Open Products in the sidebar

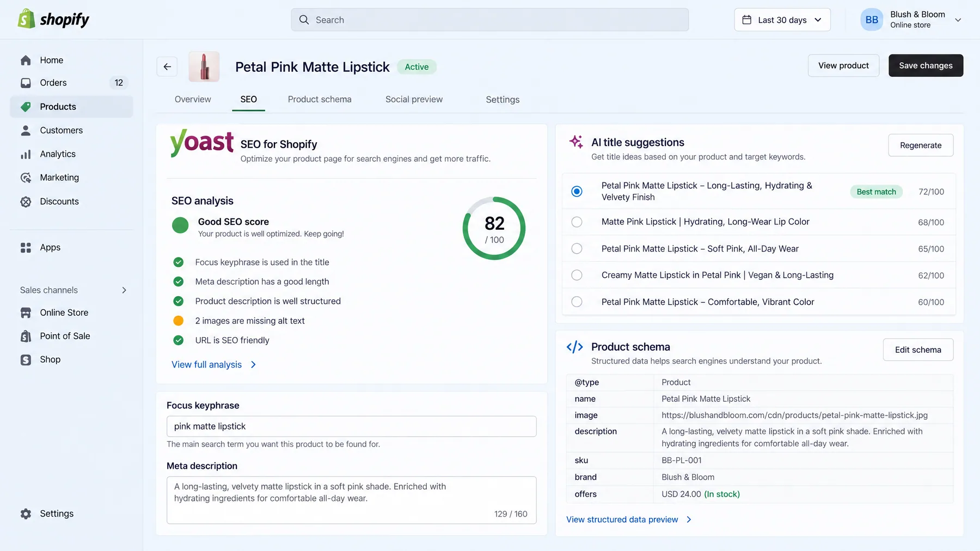tap(71, 107)
